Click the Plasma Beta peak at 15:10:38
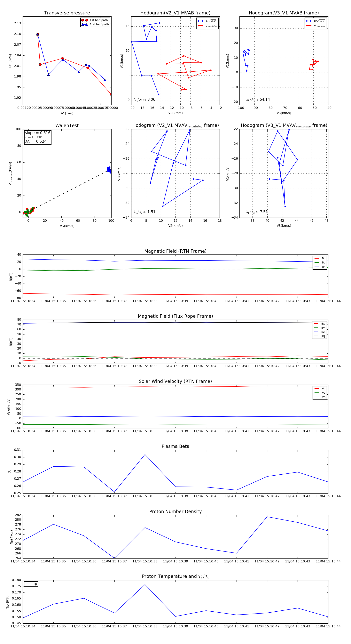The width and height of the screenshot is (351, 644). (145, 455)
